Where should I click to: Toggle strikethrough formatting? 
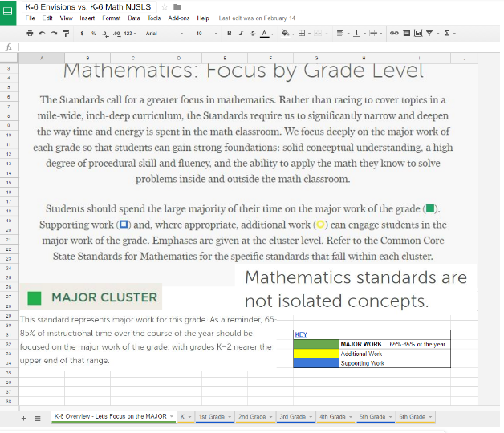[253, 33]
